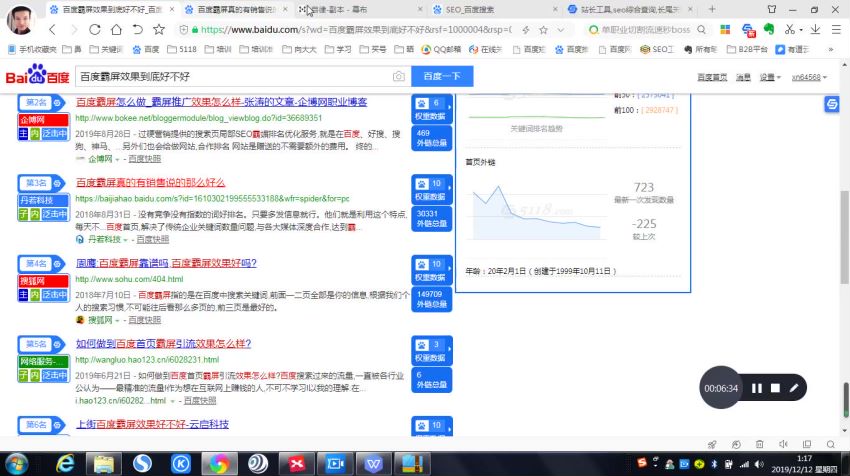Click the zoom magnifier in browser status bar
The image size is (850, 476).
830,445
